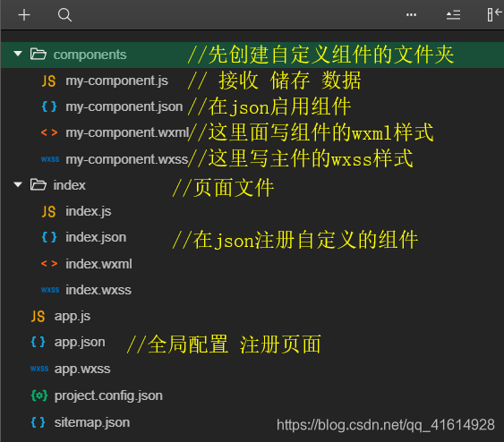
Task: Click the plus icon to add file
Action: pos(24,15)
